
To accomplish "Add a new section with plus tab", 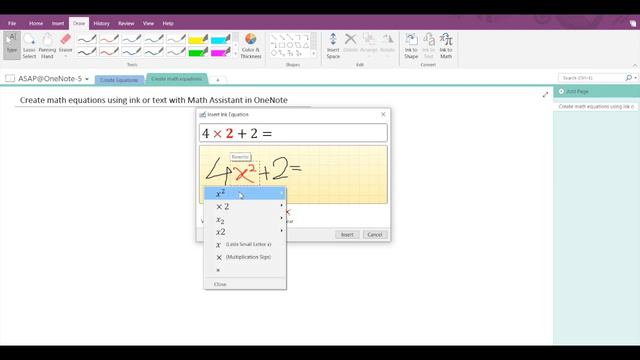I will coord(218,80).
